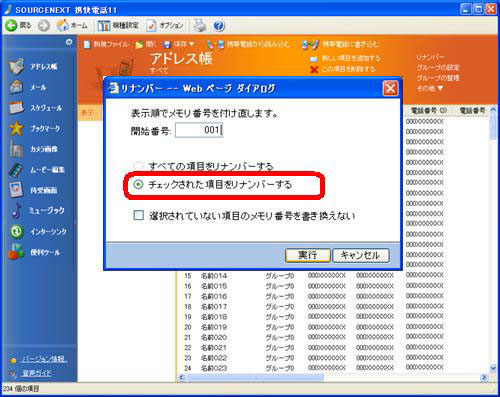Minimize the main application window

tap(466, 9)
